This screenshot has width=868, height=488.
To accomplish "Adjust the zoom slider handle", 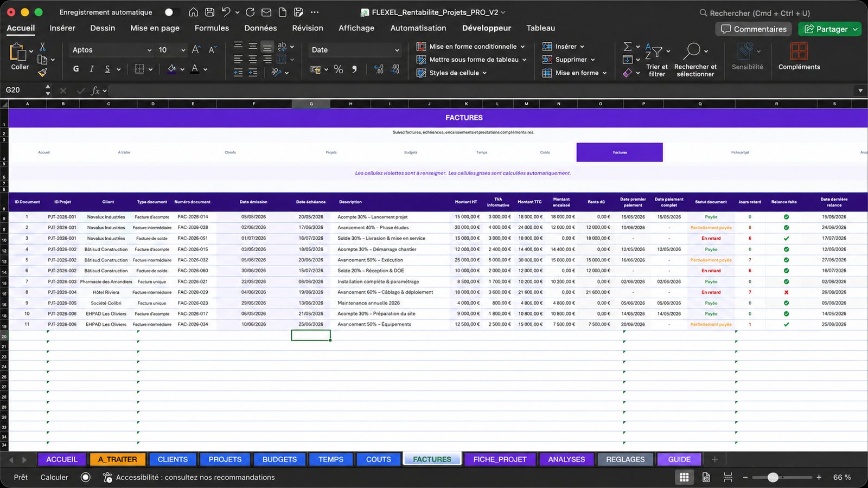I will [x=773, y=477].
